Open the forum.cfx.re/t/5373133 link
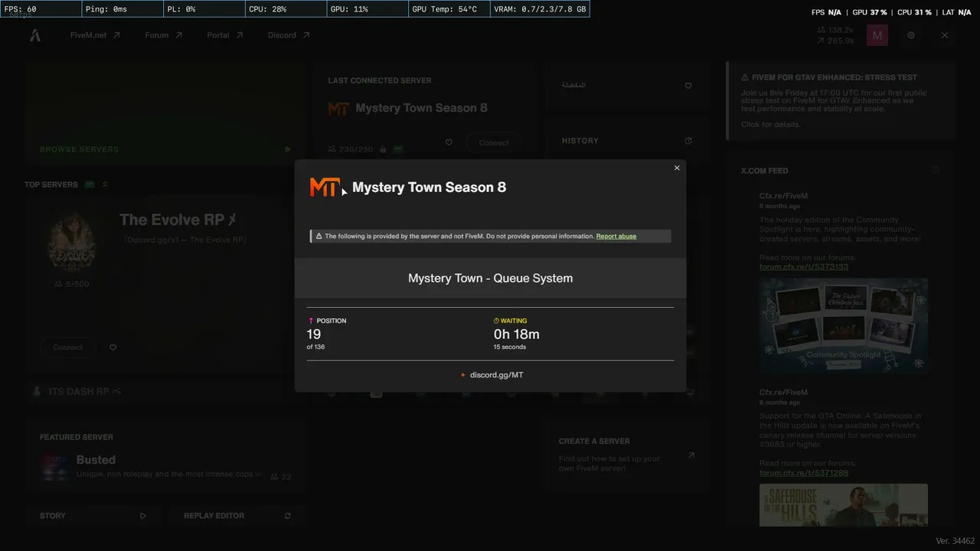The height and width of the screenshot is (551, 980). pyautogui.click(x=804, y=267)
